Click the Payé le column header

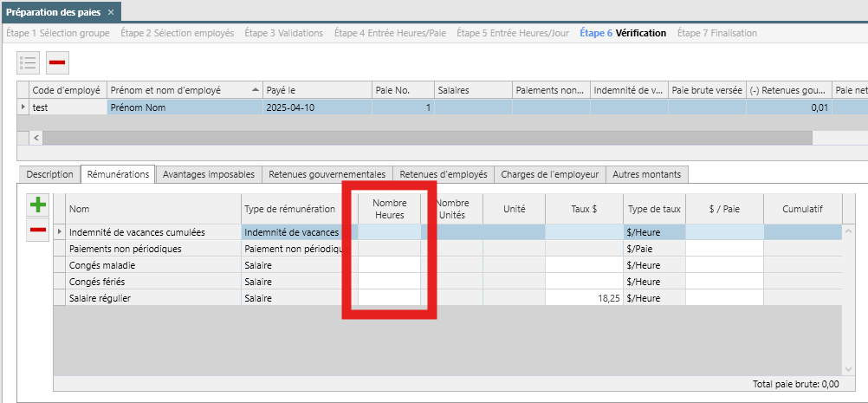(318, 89)
